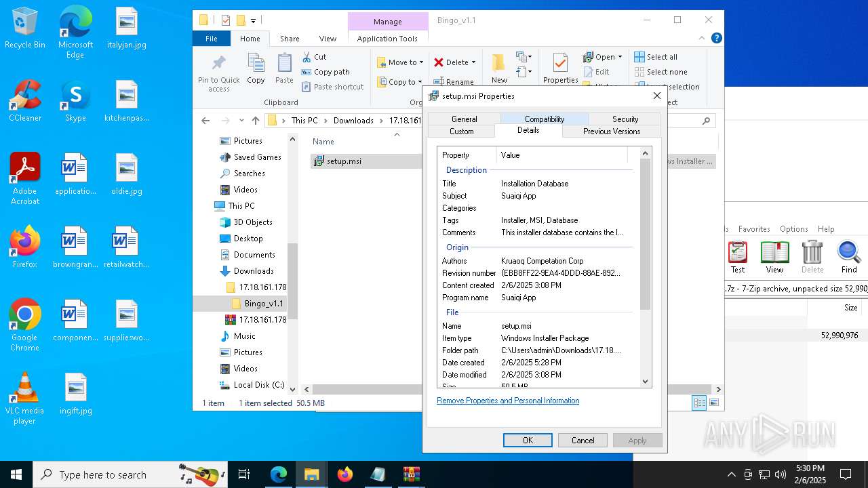
Task: Click the red Delete X icon
Action: click(439, 62)
